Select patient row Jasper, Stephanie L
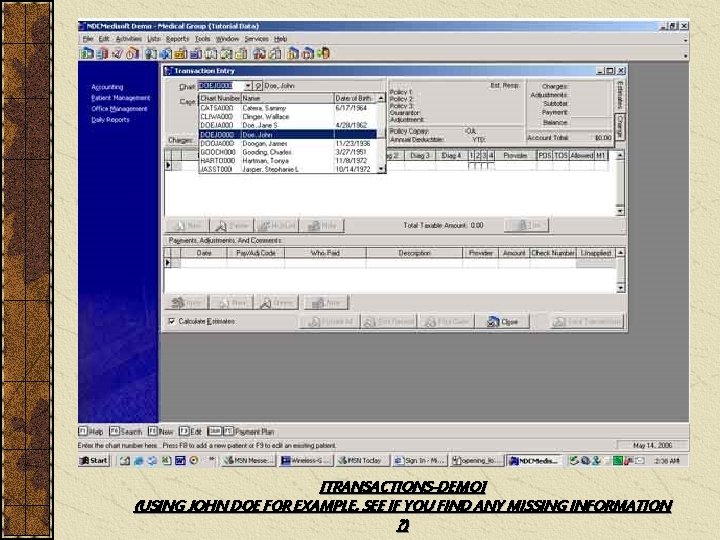The image size is (720, 540). (x=287, y=169)
